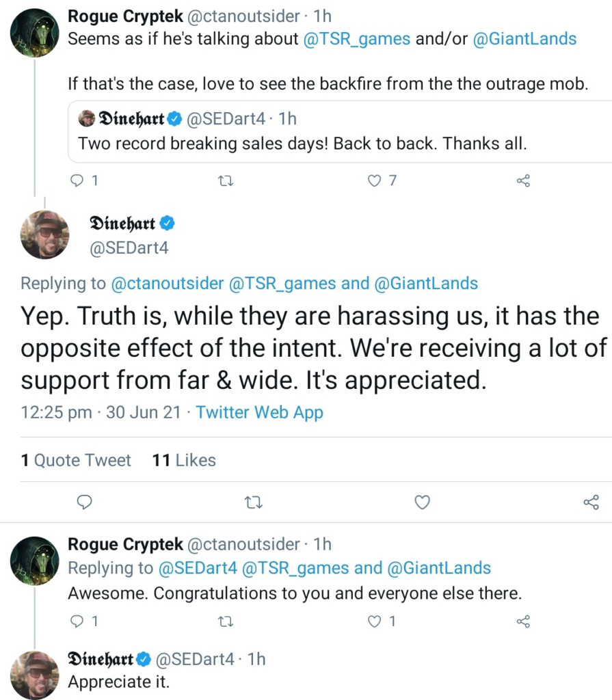Click Dinehart's profile picture

45,234
